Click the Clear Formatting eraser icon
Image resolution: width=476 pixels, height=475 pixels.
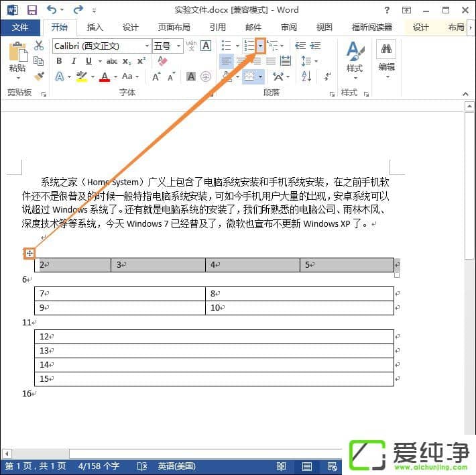click(x=162, y=61)
